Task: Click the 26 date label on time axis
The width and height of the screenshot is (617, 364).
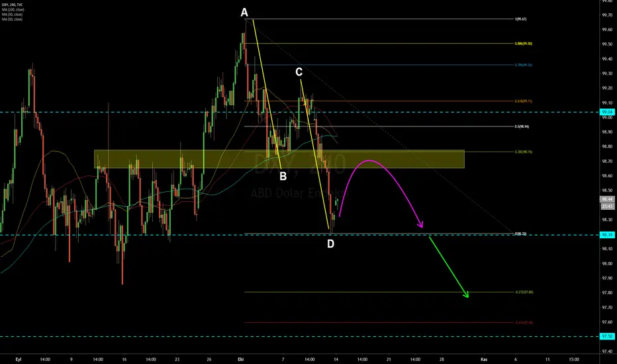Action: 209,359
